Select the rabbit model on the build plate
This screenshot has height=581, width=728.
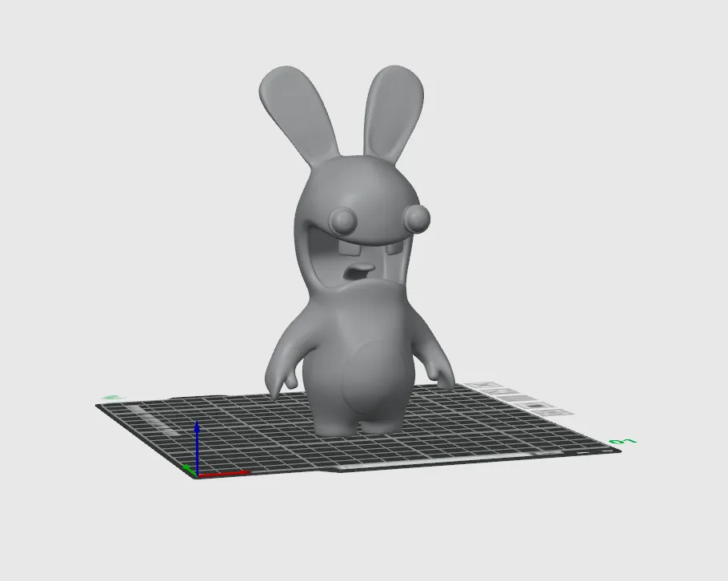tap(360, 320)
